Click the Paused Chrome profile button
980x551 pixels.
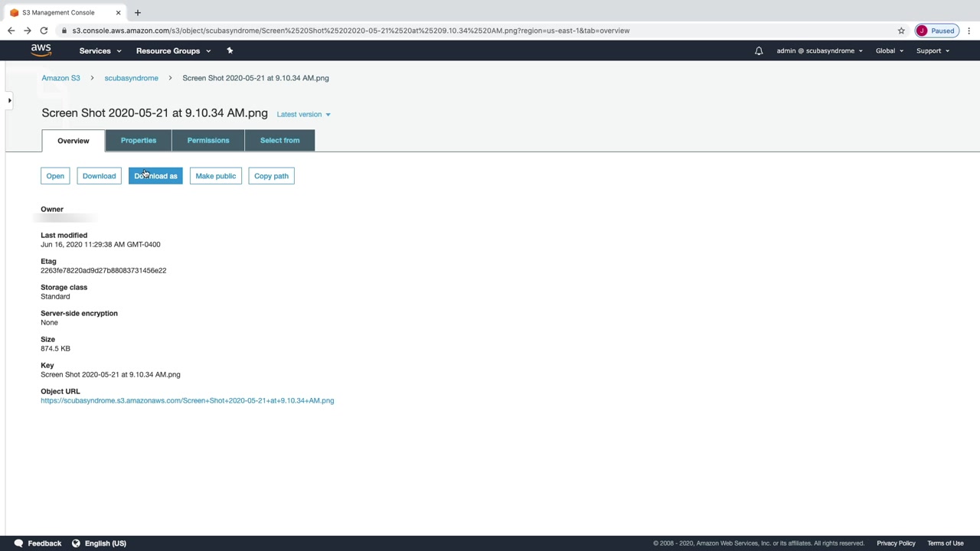tap(937, 31)
